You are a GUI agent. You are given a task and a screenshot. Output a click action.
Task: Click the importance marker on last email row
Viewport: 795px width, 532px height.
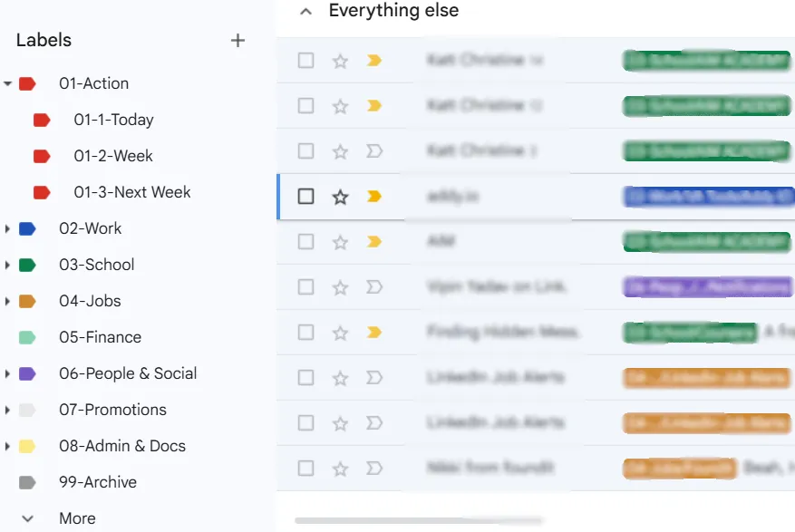(374, 469)
